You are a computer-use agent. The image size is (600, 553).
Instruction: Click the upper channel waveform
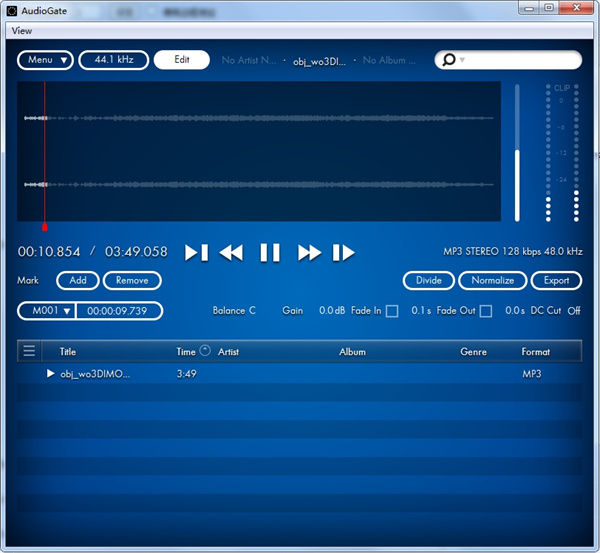coord(259,118)
